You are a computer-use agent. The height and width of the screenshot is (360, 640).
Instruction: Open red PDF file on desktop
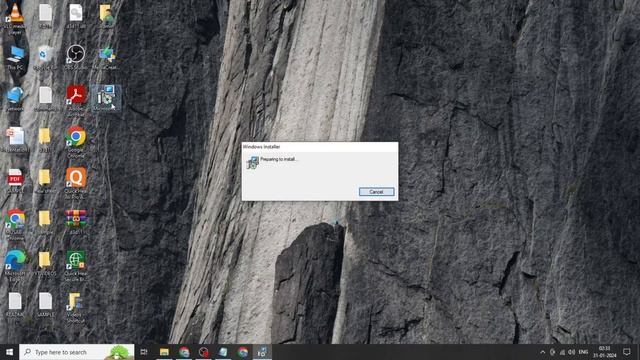click(x=15, y=181)
